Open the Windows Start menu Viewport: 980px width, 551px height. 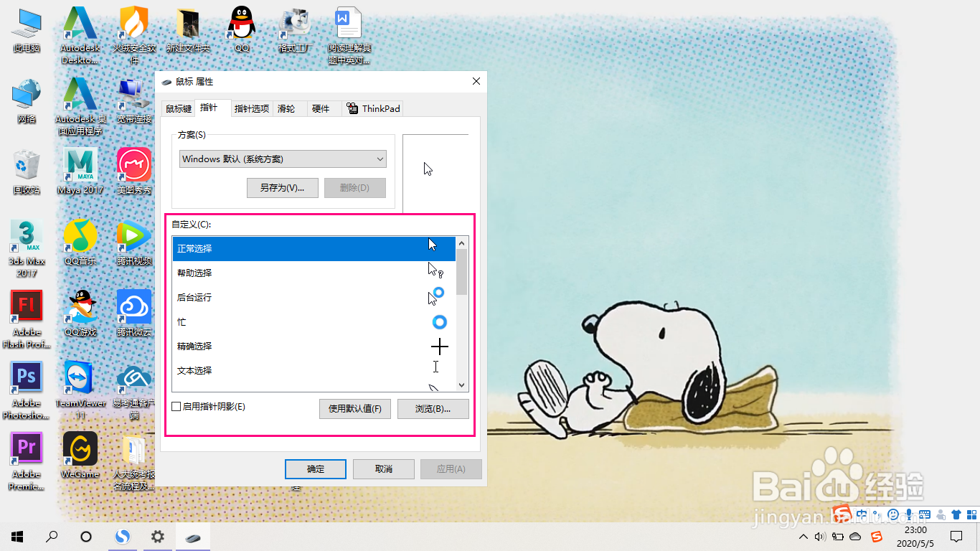pos(17,537)
